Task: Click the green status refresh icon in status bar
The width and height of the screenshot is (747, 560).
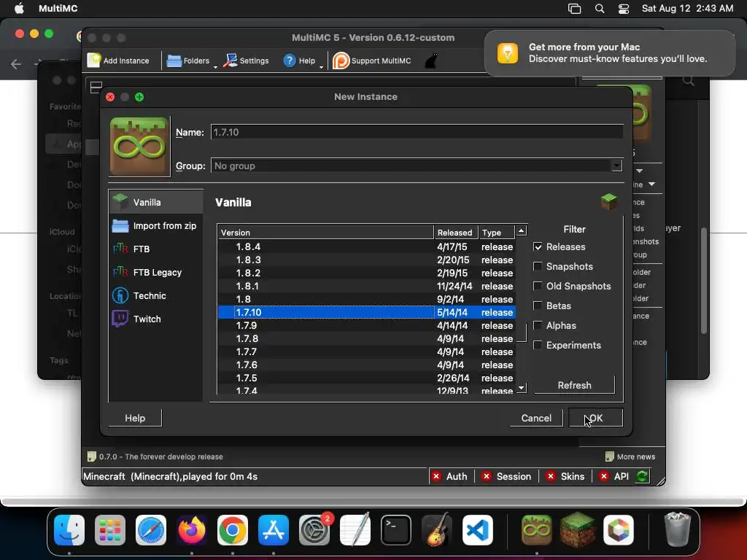Action: [x=642, y=476]
